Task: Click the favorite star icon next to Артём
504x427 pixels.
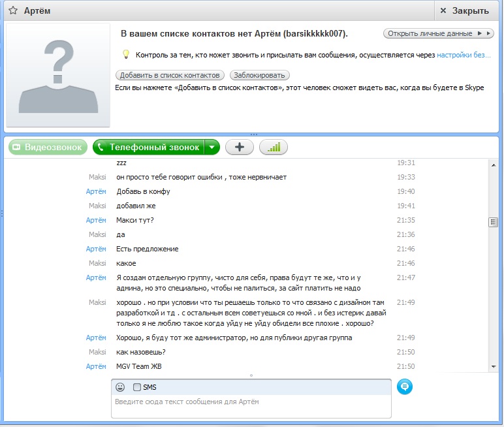Action: pyautogui.click(x=13, y=10)
